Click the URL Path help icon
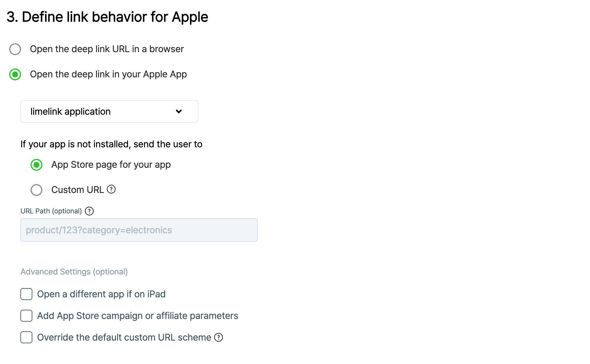Viewport: 590px width, 364px height. [89, 211]
